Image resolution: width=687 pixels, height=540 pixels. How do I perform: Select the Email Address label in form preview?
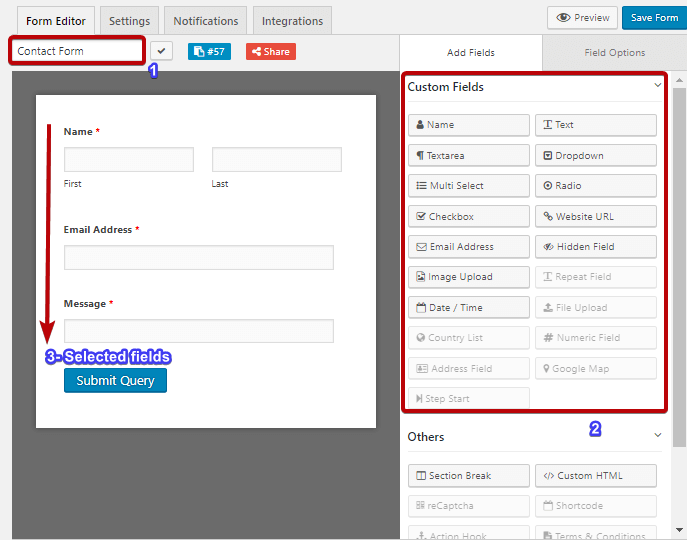tap(98, 230)
